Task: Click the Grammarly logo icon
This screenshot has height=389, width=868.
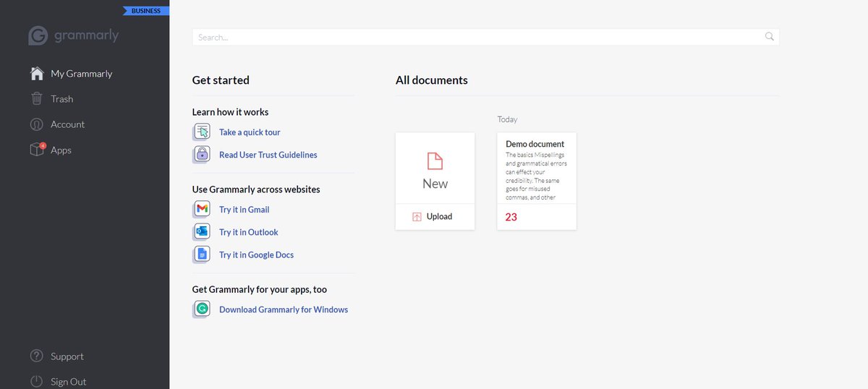Action: pos(38,35)
